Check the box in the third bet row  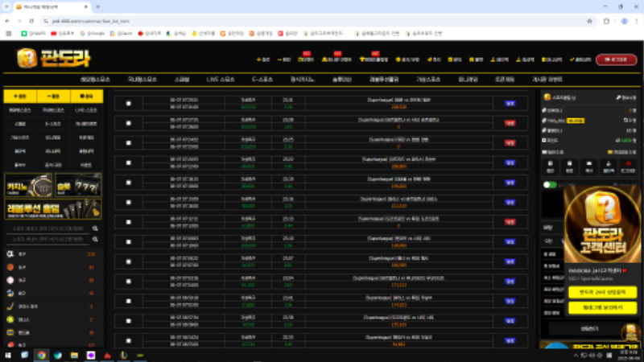(129, 142)
